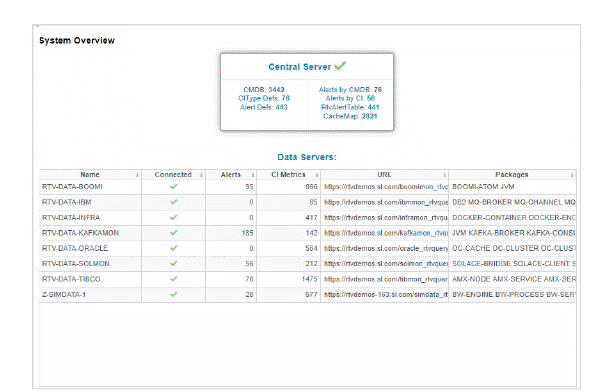Click the CIType Defs: 78 statistic

point(264,98)
